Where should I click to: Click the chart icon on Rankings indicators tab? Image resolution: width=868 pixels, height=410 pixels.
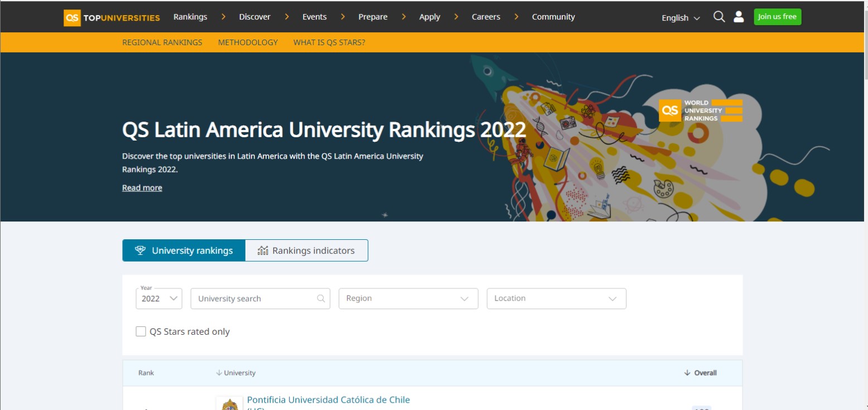pos(263,250)
